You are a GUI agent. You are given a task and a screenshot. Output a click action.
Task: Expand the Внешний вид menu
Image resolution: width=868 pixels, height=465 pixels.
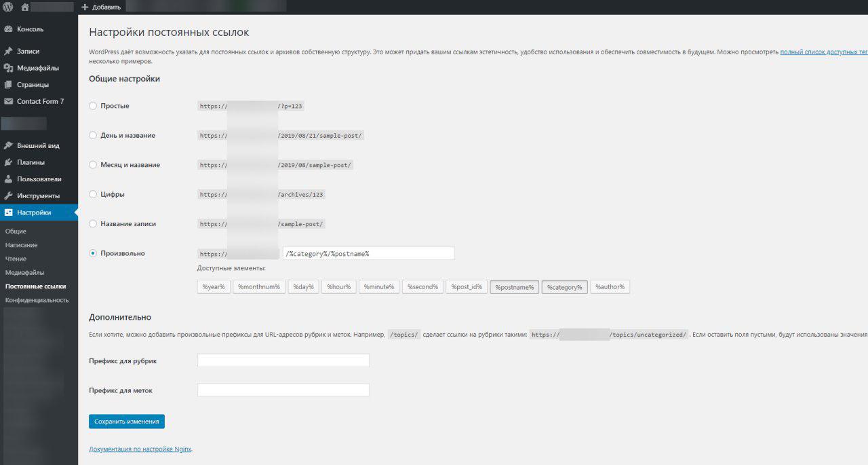click(38, 145)
